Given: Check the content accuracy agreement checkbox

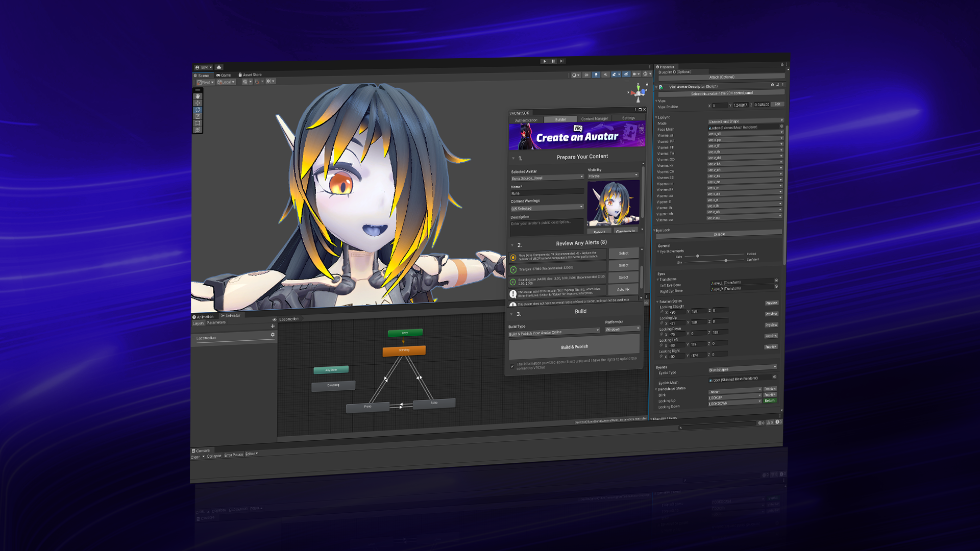Looking at the screenshot, I should pos(512,366).
